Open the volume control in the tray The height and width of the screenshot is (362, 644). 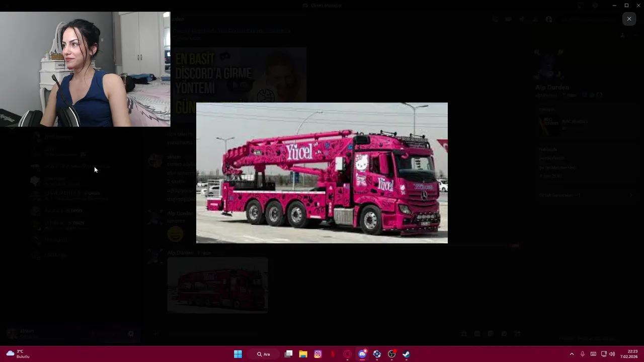click(612, 354)
